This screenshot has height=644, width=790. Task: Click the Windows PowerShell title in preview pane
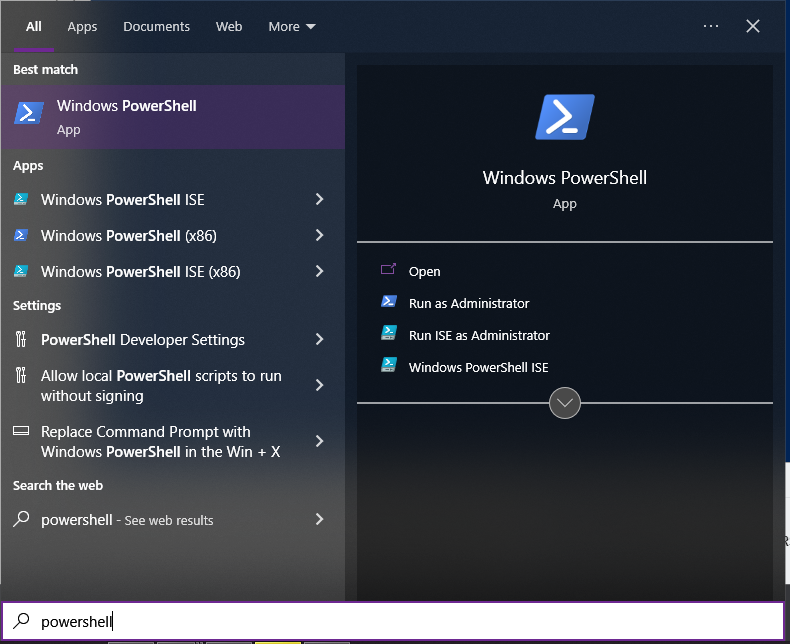[565, 177]
